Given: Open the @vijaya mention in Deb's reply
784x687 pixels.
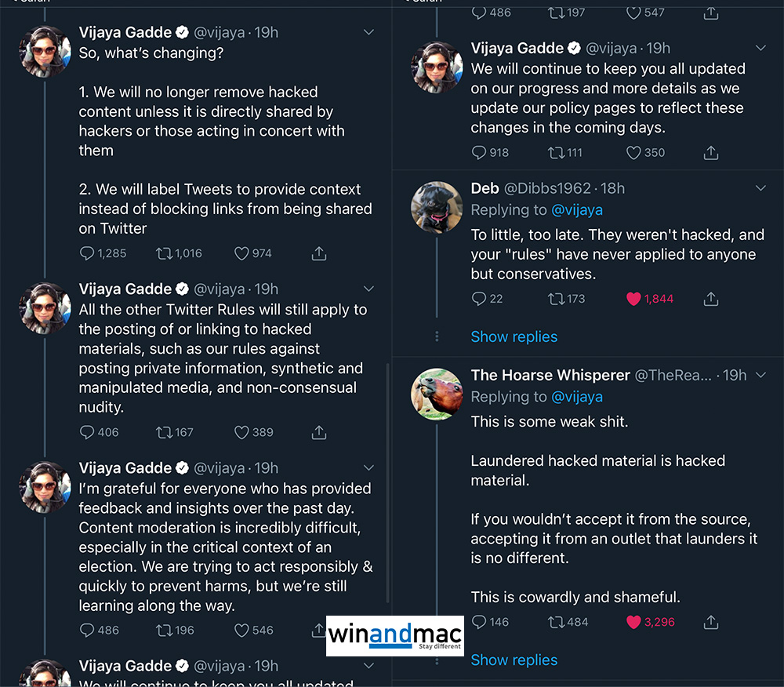Looking at the screenshot, I should [577, 209].
